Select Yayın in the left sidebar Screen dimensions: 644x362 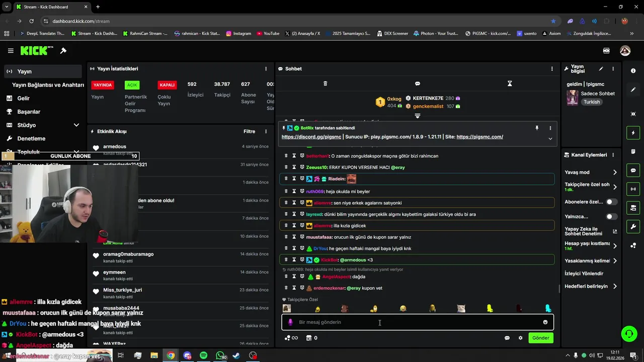pyautogui.click(x=43, y=71)
